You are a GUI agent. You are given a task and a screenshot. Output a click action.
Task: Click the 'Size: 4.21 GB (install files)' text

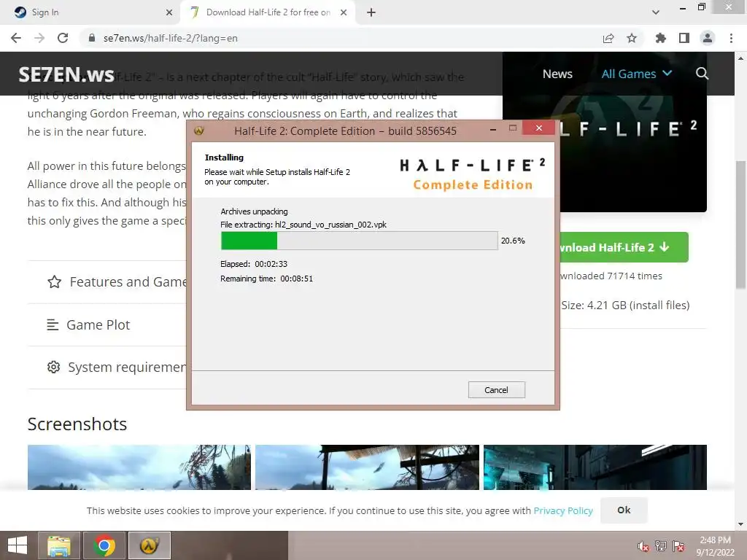tap(625, 306)
